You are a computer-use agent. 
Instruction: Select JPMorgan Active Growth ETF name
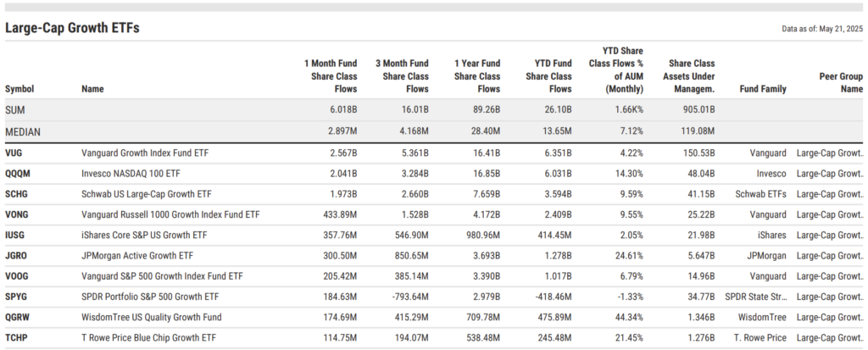click(137, 256)
